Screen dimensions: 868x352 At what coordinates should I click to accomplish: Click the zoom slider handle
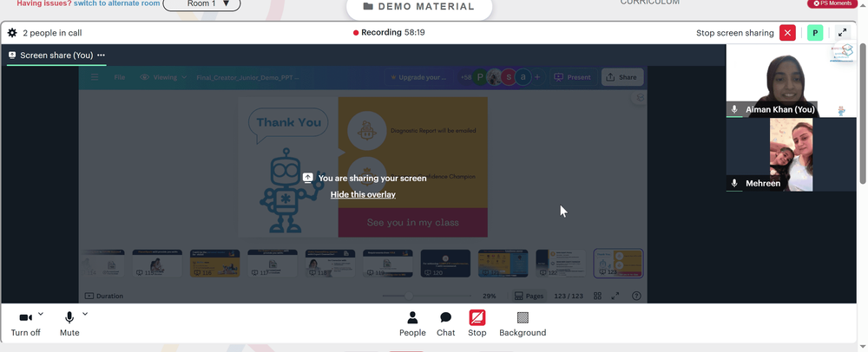point(409,296)
